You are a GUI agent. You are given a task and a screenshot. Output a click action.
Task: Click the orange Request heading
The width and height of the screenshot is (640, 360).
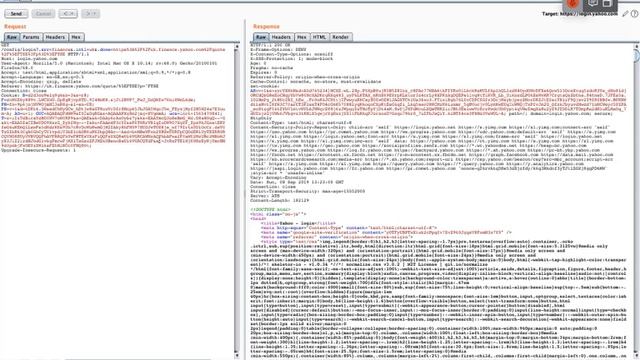click(15, 27)
